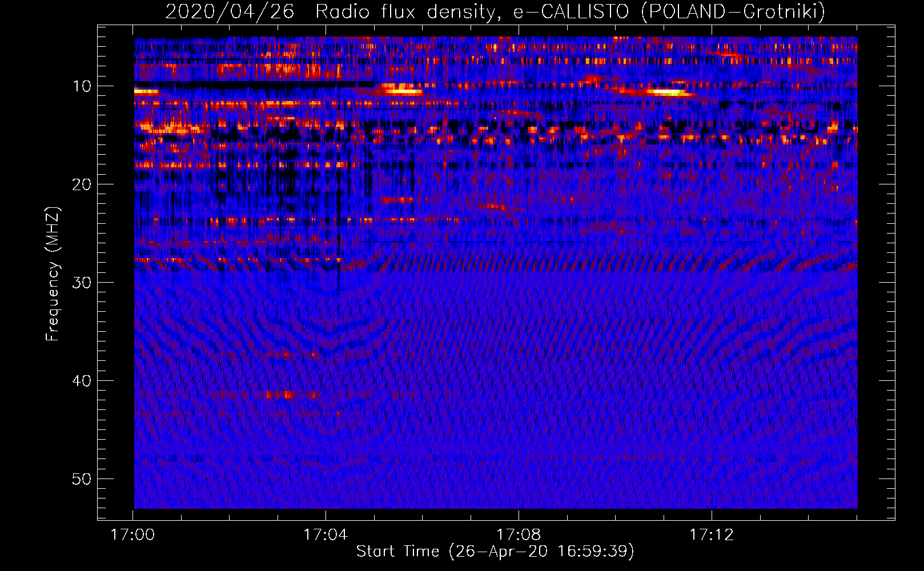The height and width of the screenshot is (571, 924).
Task: Select the 17:12 time tick label
Action: click(712, 535)
